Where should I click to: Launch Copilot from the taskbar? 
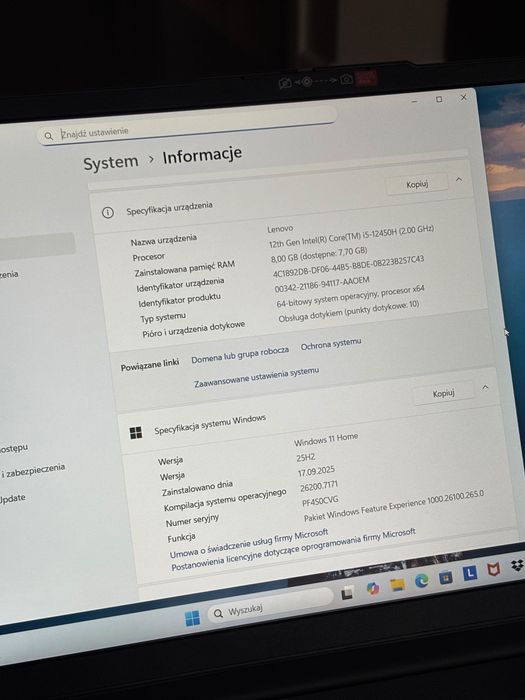tap(373, 588)
